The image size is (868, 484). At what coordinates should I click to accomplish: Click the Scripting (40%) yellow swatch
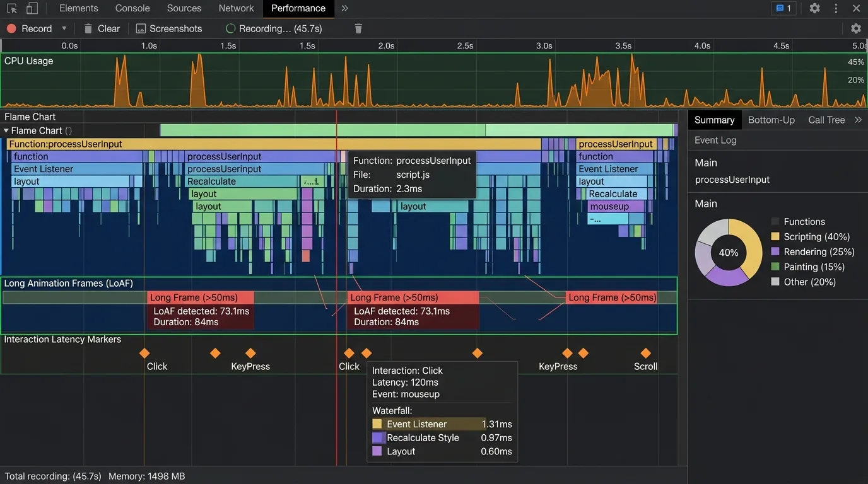[x=775, y=236]
